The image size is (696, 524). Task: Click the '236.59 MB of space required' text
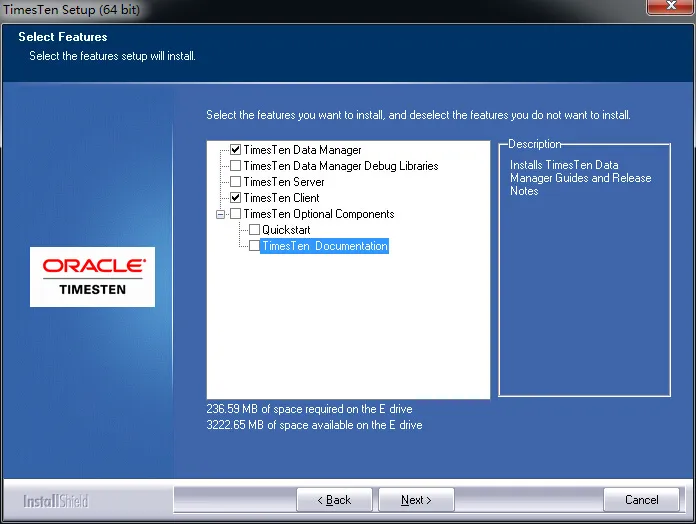[309, 409]
